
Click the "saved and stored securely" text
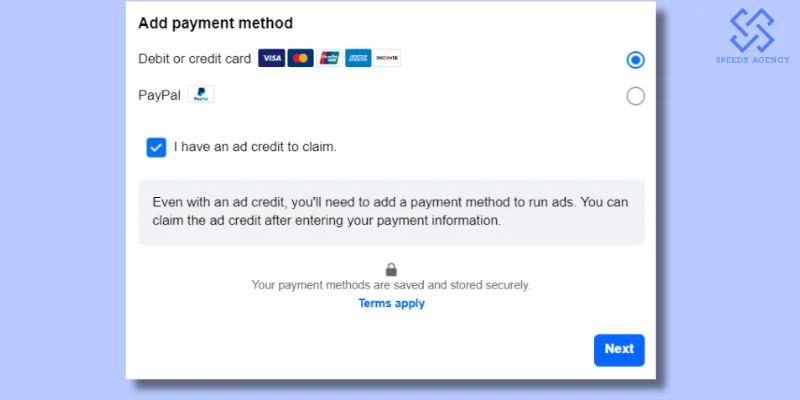(391, 285)
